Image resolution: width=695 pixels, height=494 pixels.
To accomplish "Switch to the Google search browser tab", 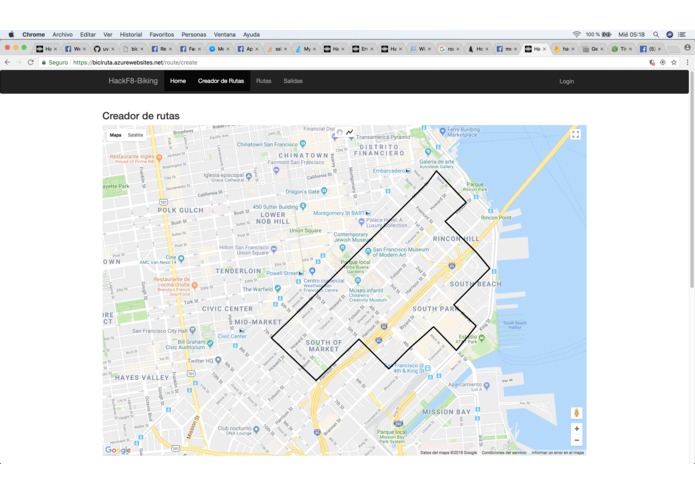I will (x=449, y=49).
